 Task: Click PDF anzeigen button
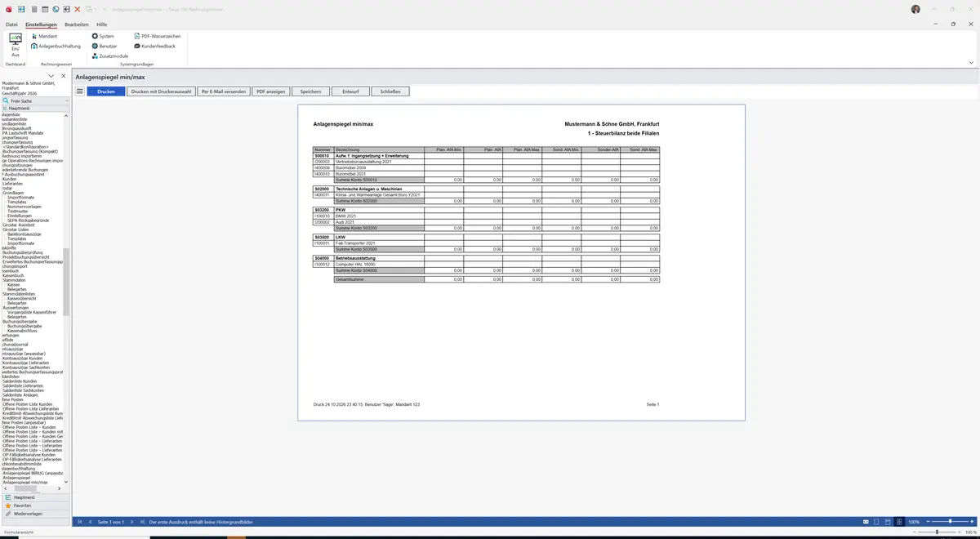point(271,91)
